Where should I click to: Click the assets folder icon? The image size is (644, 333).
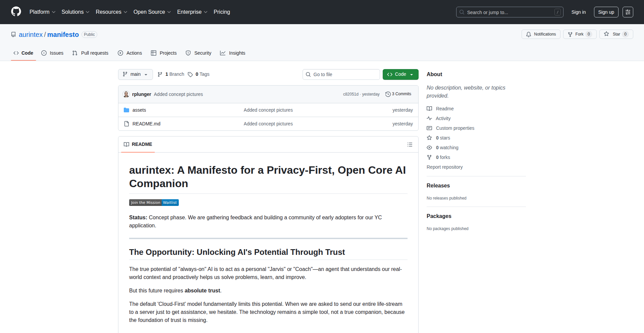[x=126, y=110]
